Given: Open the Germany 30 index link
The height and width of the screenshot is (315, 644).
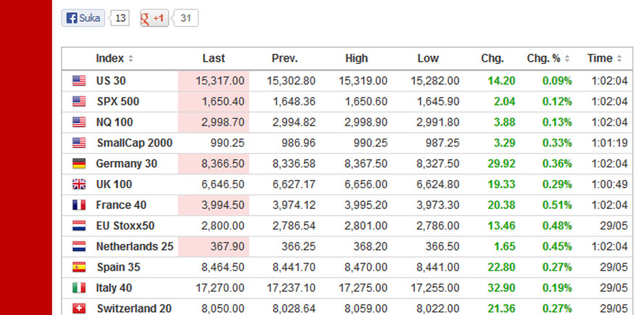Looking at the screenshot, I should pos(126,164).
